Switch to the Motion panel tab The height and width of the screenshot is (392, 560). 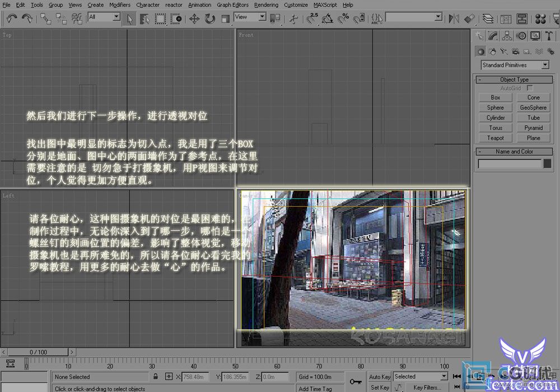pyautogui.click(x=521, y=36)
